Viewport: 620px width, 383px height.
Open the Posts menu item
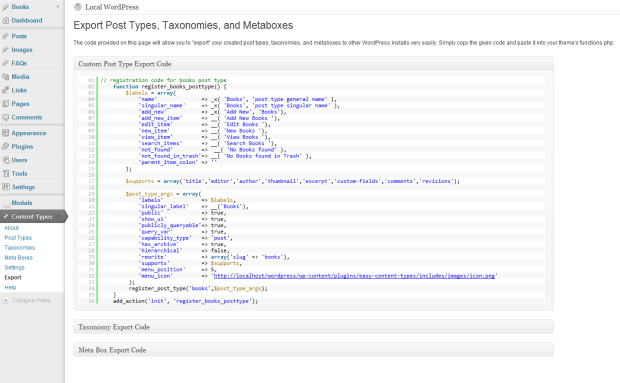(19, 36)
